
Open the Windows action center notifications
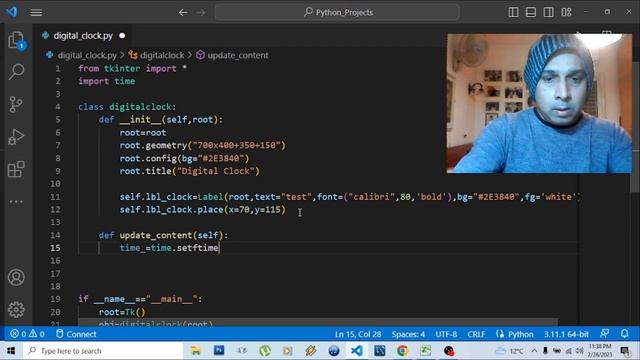coord(625,351)
